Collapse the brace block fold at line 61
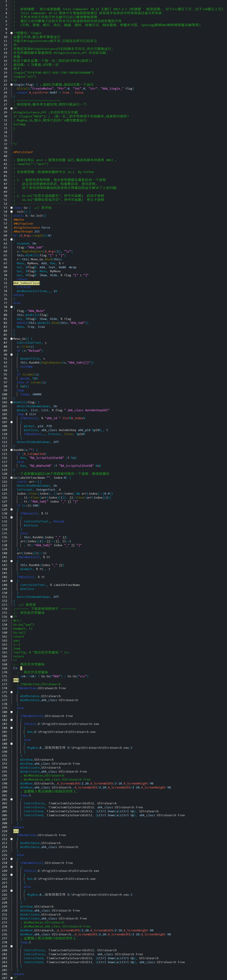227x980 pixels. (11, 239)
